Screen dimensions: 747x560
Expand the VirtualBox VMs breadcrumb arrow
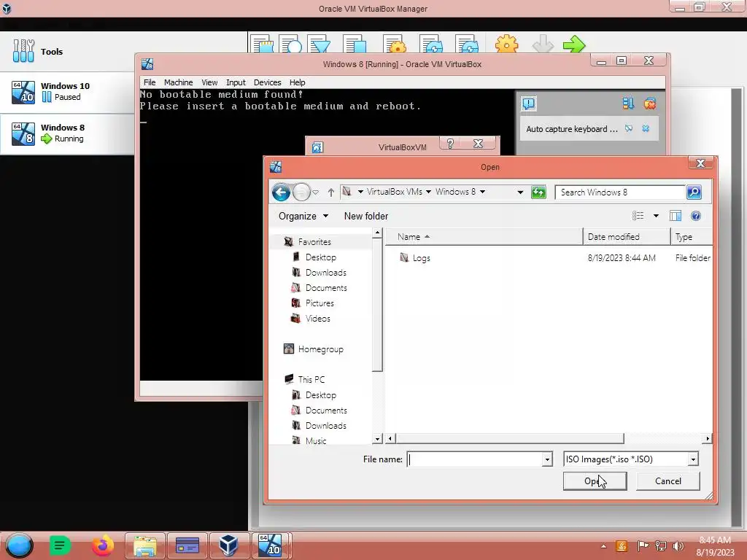428,192
